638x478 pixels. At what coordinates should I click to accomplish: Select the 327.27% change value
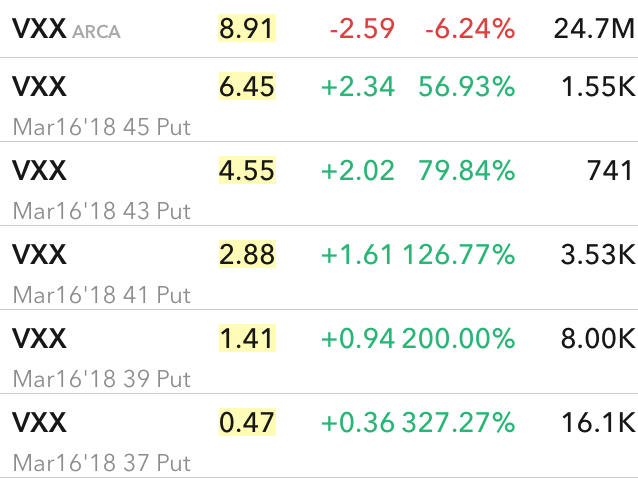tap(459, 423)
